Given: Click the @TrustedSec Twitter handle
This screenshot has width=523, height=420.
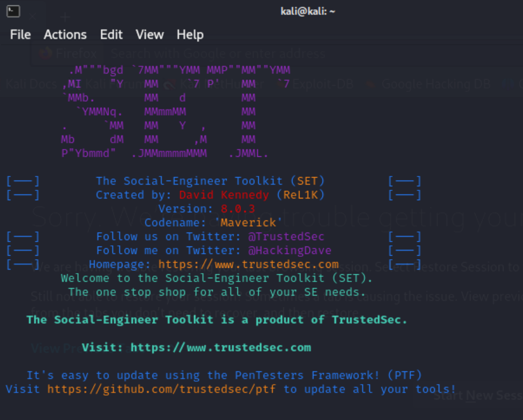Looking at the screenshot, I should [x=286, y=237].
